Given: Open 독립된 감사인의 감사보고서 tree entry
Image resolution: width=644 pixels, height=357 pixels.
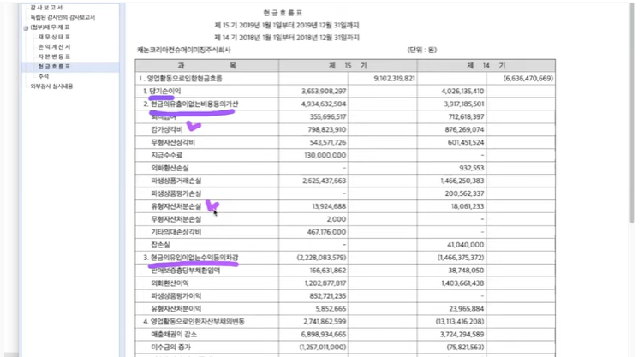Looking at the screenshot, I should [63, 17].
